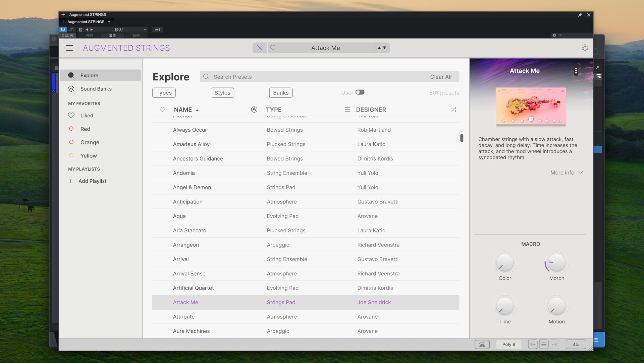The image size is (644, 363).
Task: Toggle the User presets switch
Action: (360, 92)
